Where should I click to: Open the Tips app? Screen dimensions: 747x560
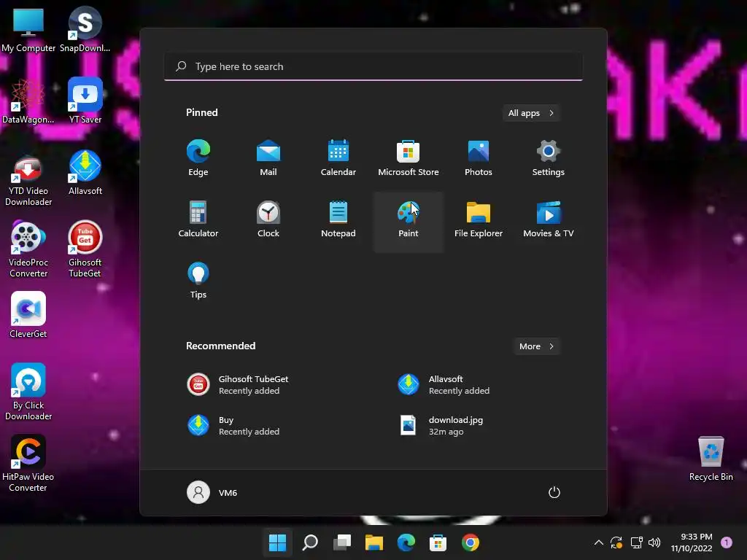[198, 281]
